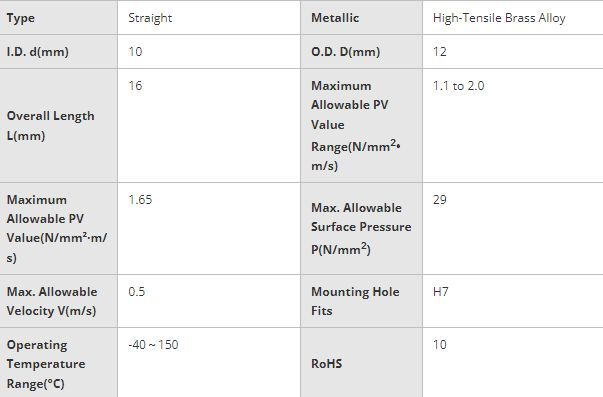This screenshot has height=397, width=603.
Task: Click the O.D. D(mm) label
Action: pyautogui.click(x=345, y=52)
